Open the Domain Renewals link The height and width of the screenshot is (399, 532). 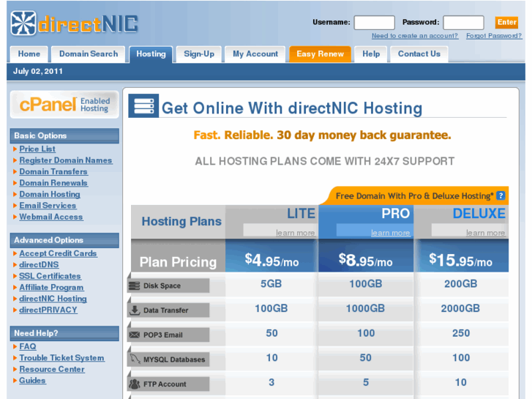[x=53, y=183]
